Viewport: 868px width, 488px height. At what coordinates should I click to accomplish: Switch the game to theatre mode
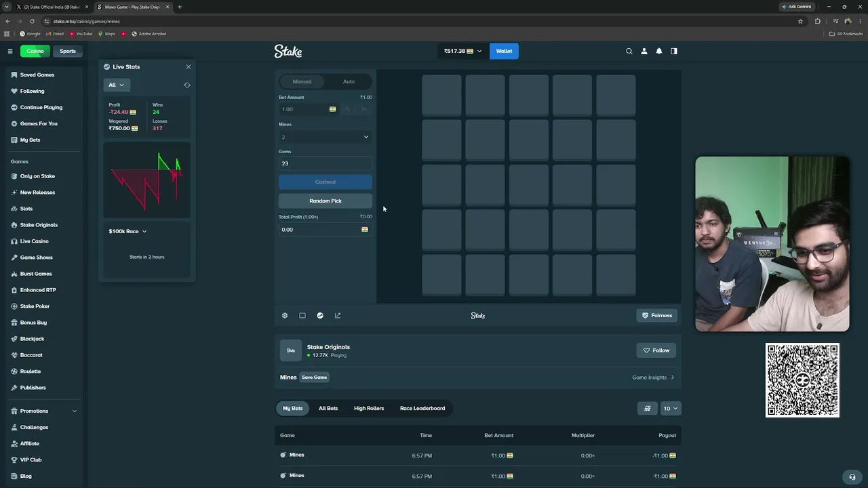tap(302, 315)
